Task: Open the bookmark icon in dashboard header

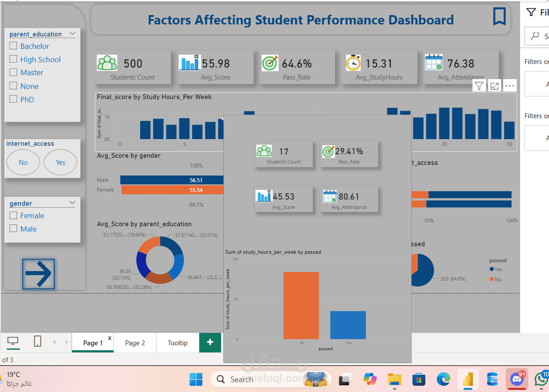Action: tap(500, 16)
